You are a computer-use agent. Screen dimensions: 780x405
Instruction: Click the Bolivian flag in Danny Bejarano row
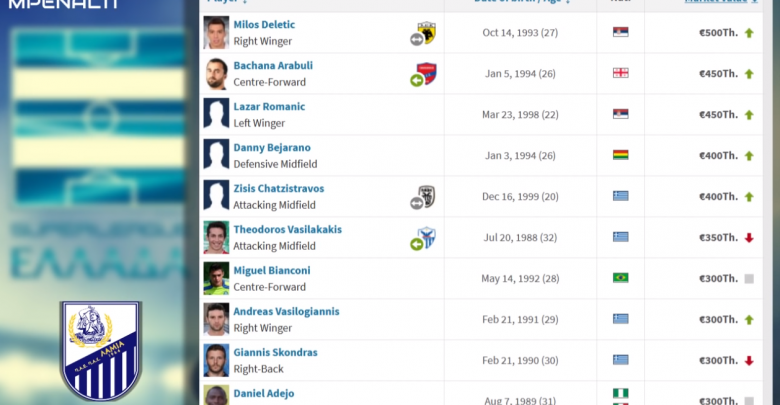click(620, 155)
